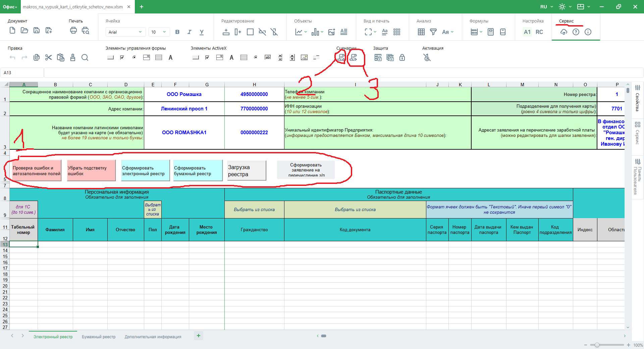The height and width of the screenshot is (349, 644).
Task: Click the filter funnel icon in Анализ
Action: pyautogui.click(x=433, y=32)
